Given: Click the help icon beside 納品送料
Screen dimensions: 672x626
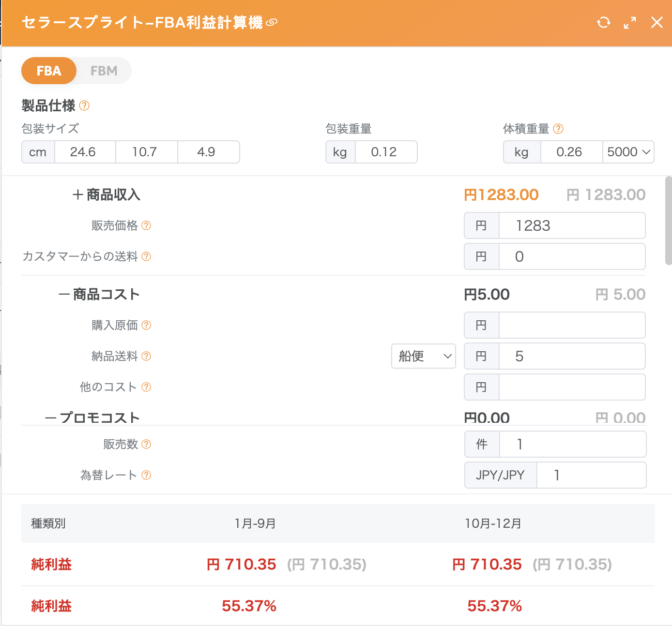Looking at the screenshot, I should (146, 357).
